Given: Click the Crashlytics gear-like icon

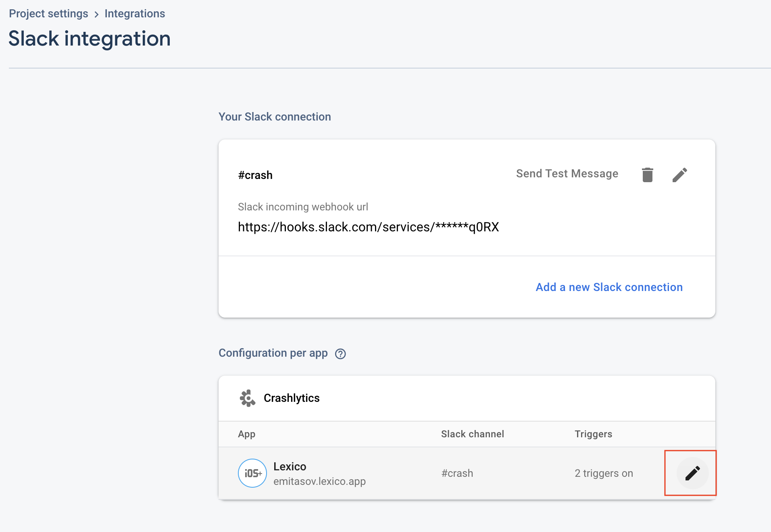Looking at the screenshot, I should pos(248,398).
